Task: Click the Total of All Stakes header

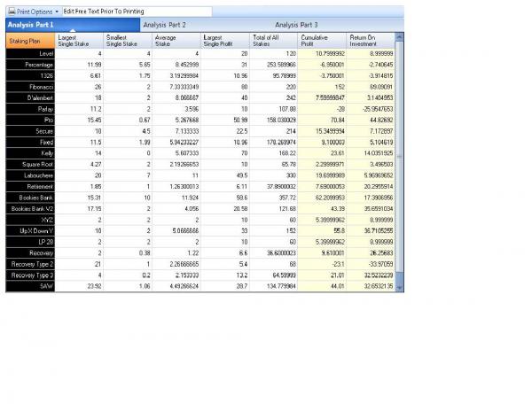Action: pyautogui.click(x=273, y=40)
